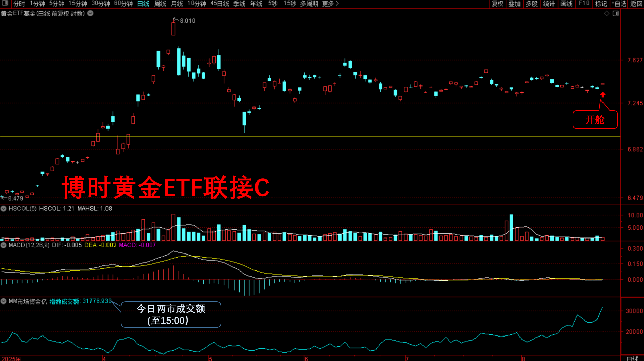Click the month 8 marker on timeline
Screen dimensions: 644x361
point(523,359)
